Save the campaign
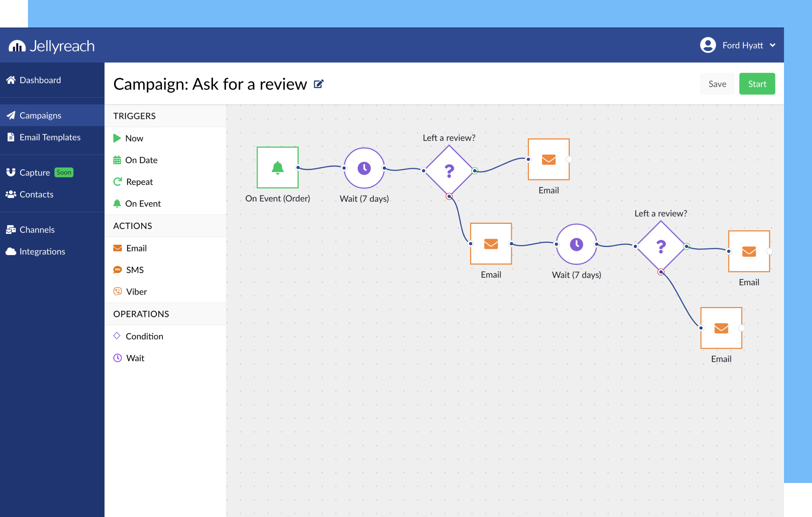The image size is (812, 517). 717,84
